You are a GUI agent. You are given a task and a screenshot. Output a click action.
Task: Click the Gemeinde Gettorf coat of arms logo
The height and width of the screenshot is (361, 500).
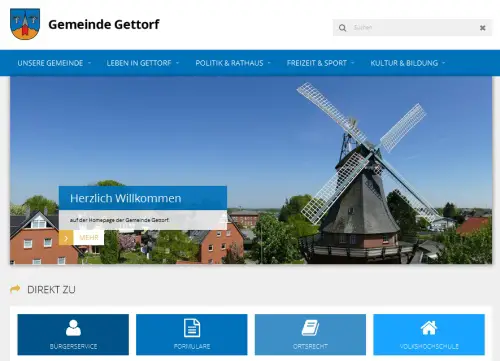pyautogui.click(x=25, y=24)
